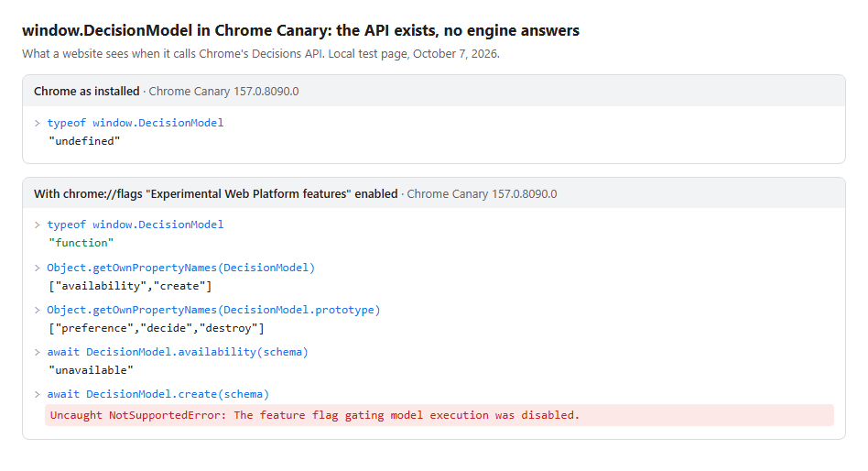Click the ["preference","decide","destroy"] output
Screen dimensions: 868x471
tap(157, 328)
